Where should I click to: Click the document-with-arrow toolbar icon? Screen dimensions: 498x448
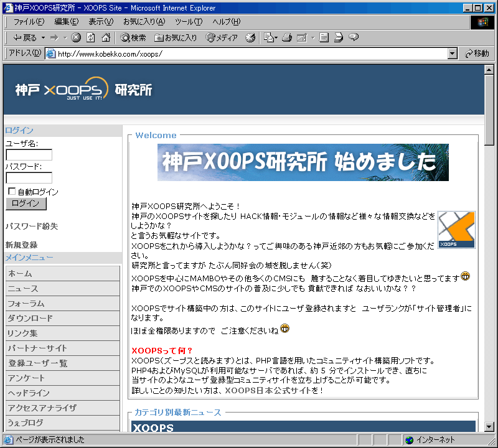339,38
